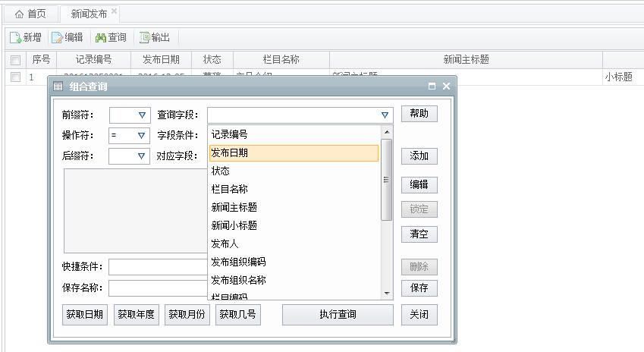Image resolution: width=644 pixels, height=352 pixels.
Task: Choose 新闻主标题 in the dropdown list
Action: point(293,207)
